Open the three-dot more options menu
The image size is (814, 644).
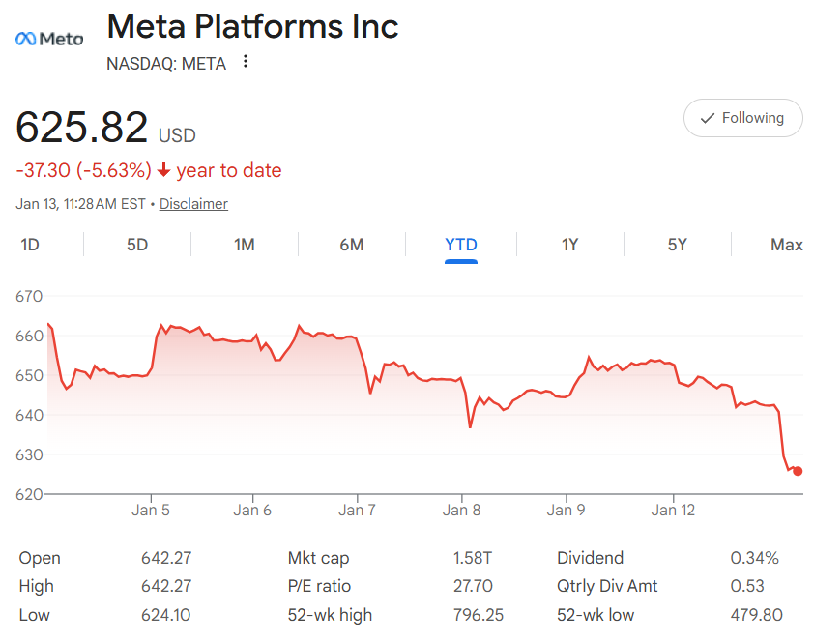[246, 62]
